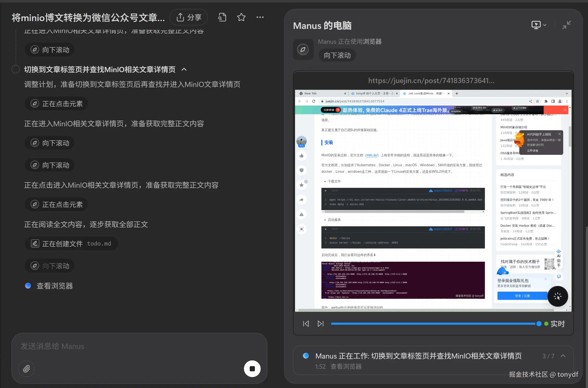Click the 查看浏览器 status item

pyautogui.click(x=54, y=286)
